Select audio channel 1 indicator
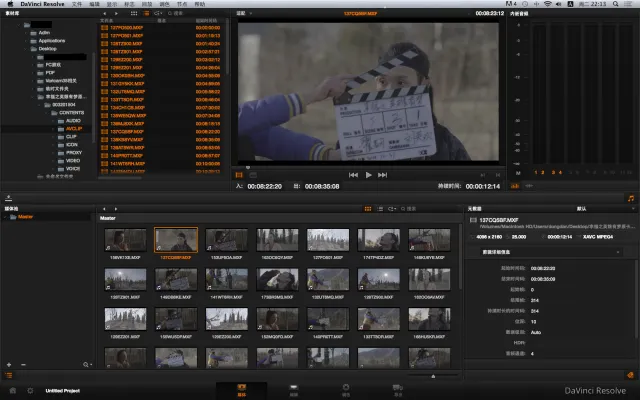The image size is (640, 400). point(536,173)
